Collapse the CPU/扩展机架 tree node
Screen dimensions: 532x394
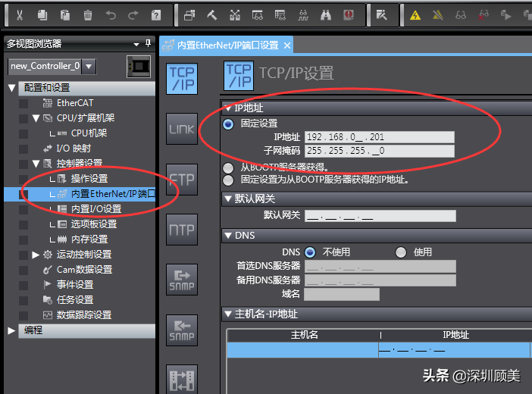click(x=36, y=118)
